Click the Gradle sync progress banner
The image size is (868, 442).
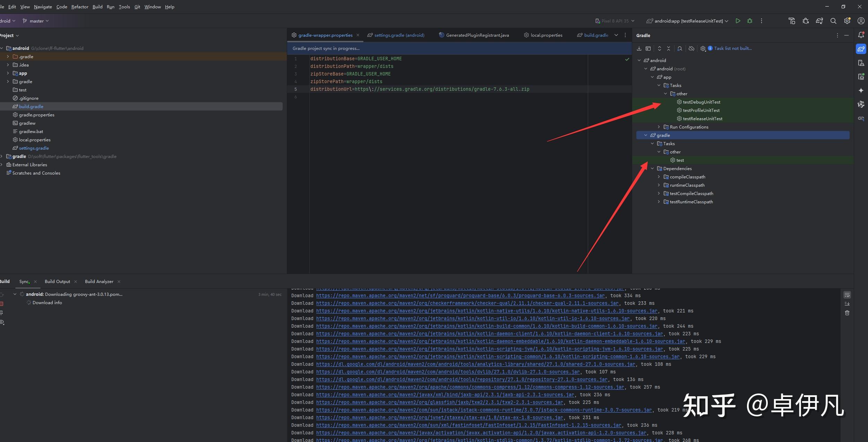point(325,48)
